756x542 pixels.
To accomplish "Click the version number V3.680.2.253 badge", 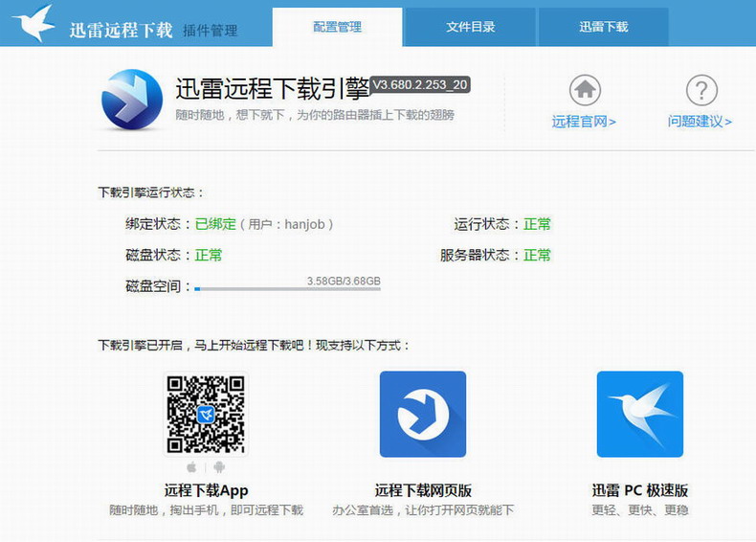I will [x=420, y=85].
